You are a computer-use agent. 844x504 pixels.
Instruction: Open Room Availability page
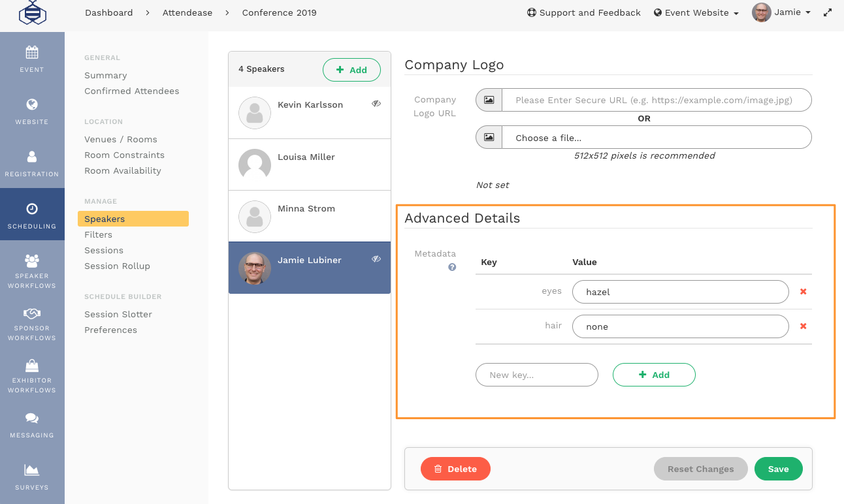click(123, 170)
